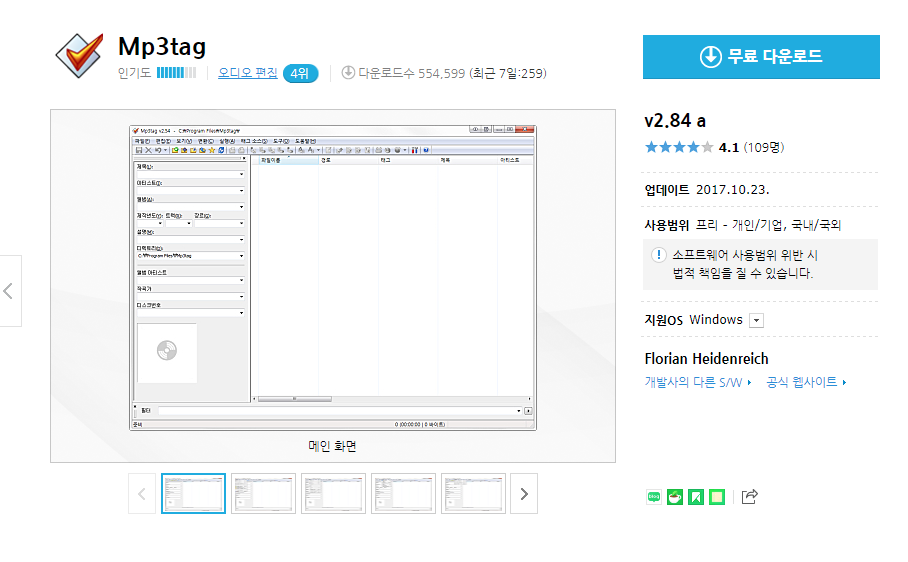
Task: Open 개발사의 다른 S/W link
Action: coord(698,382)
